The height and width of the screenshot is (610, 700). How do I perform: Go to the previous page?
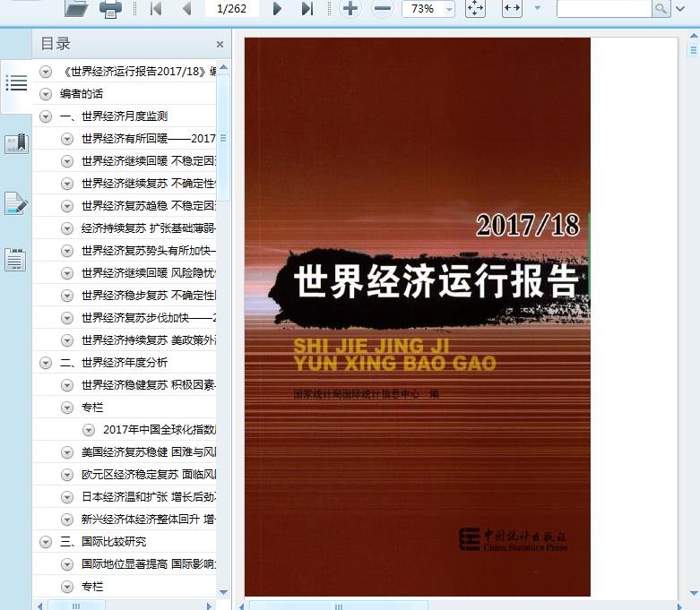[x=186, y=8]
